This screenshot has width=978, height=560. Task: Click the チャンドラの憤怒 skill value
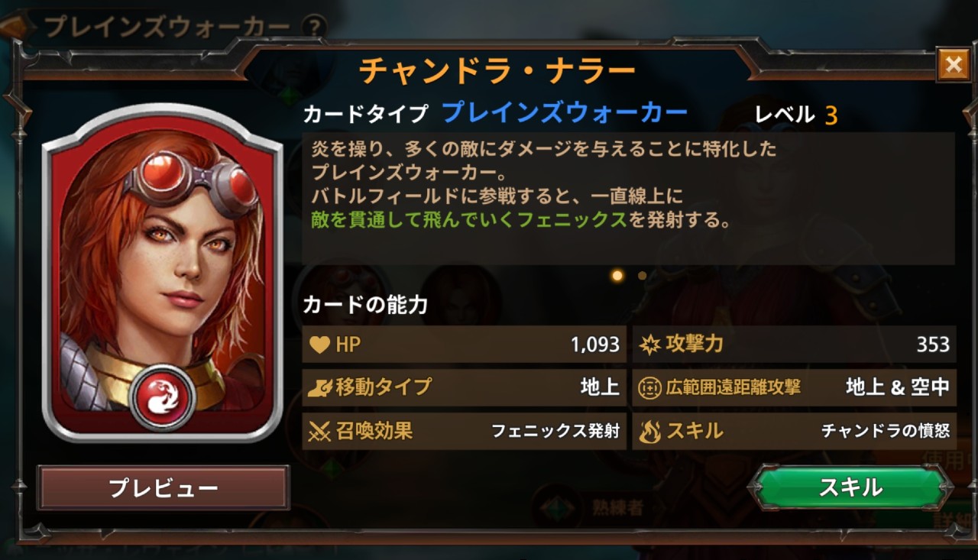(x=886, y=431)
